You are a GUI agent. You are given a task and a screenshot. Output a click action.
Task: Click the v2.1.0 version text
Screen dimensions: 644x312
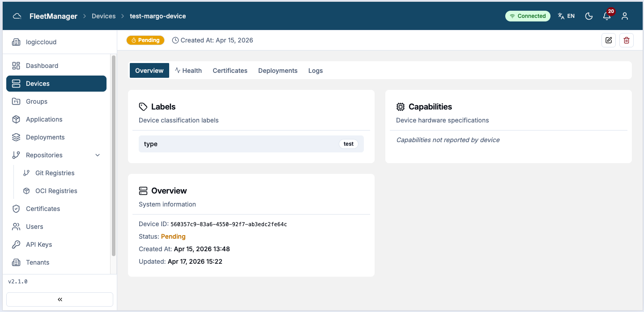18,282
